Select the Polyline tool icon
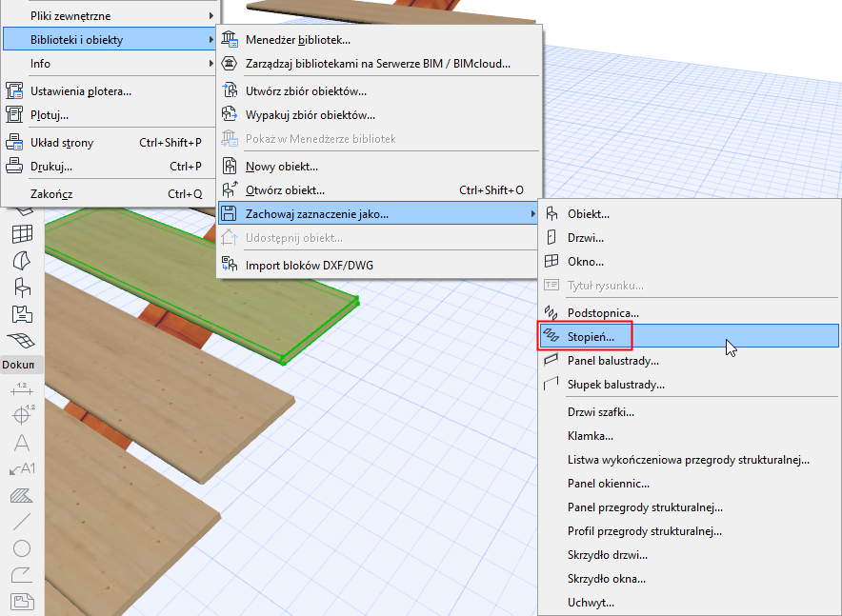 22,575
